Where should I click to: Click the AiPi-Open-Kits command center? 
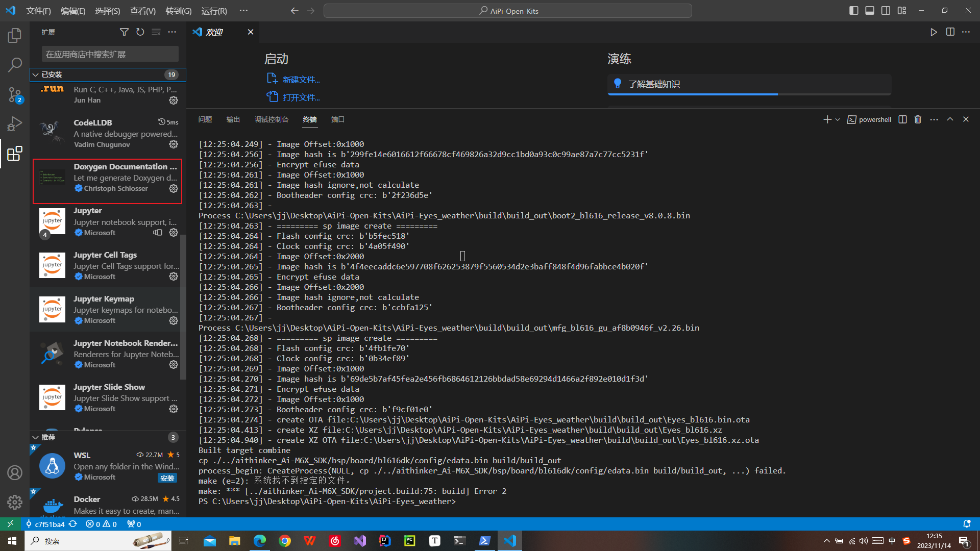pos(508,11)
